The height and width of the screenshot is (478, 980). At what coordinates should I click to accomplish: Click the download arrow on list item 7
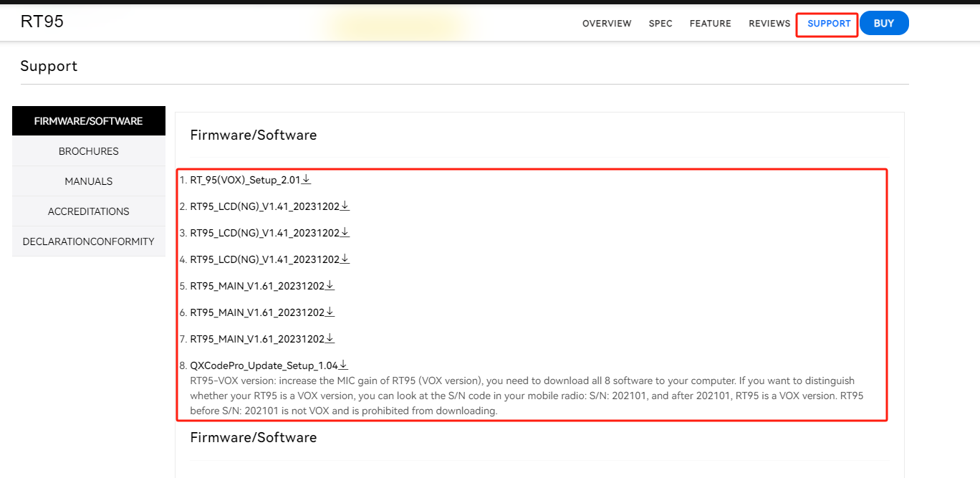[x=330, y=339]
